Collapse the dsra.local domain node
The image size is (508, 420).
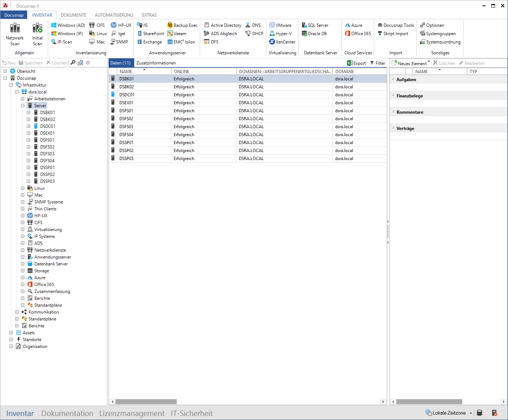pos(17,92)
